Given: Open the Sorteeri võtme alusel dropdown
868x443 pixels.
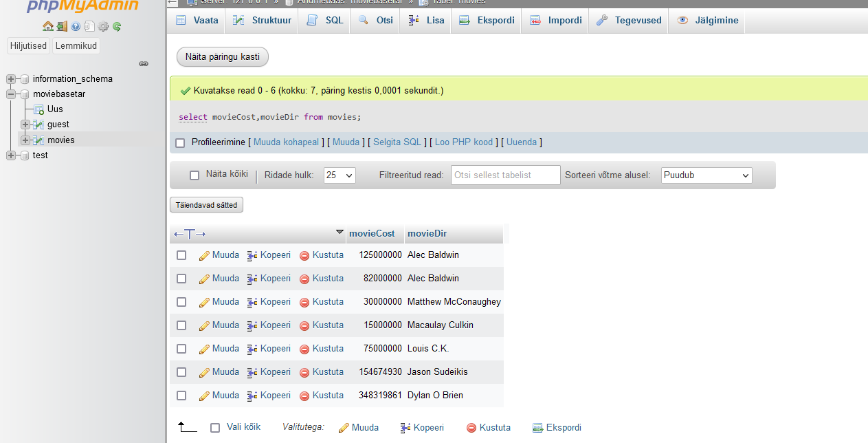Looking at the screenshot, I should click(706, 175).
